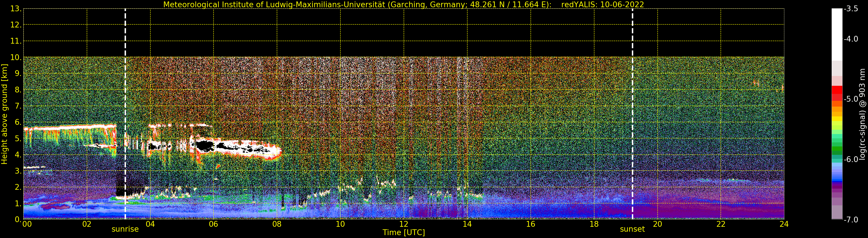Select the '08' time axis tick label
This screenshot has width=868, height=238.
click(277, 224)
